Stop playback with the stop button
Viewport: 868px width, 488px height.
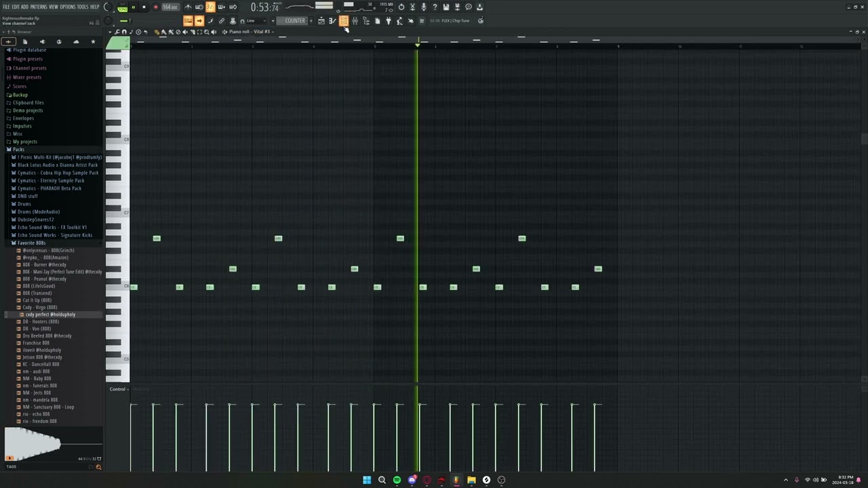(x=144, y=7)
